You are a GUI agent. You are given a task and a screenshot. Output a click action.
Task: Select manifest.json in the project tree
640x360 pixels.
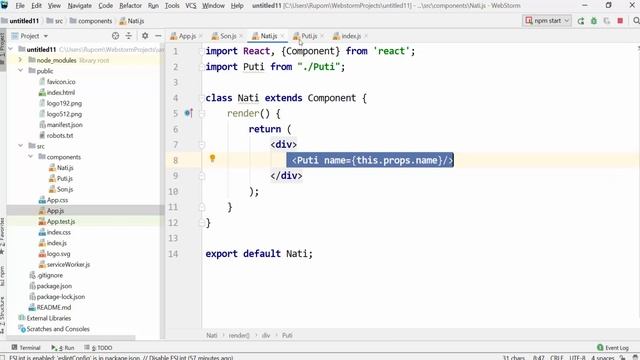pos(64,124)
